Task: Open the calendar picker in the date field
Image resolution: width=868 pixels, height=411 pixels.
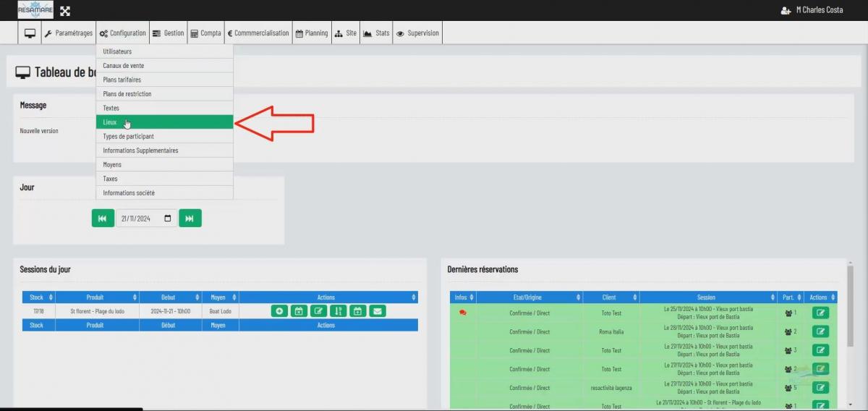Action: tap(168, 219)
